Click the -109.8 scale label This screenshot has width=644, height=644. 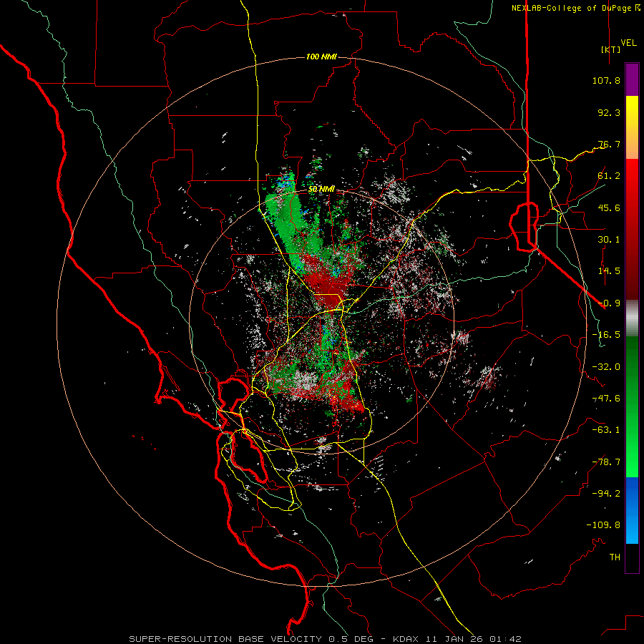click(x=603, y=525)
